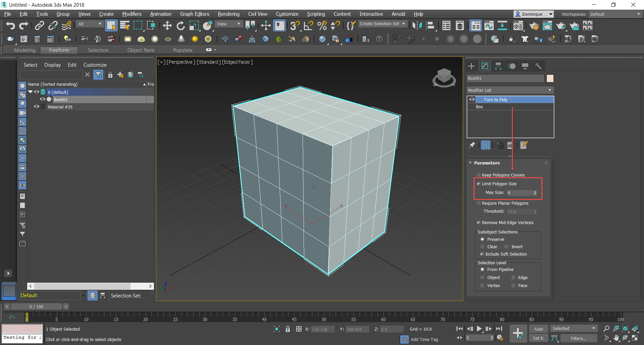Viewport: 644px width, 345px height.
Task: Select the Select and Rotate tool
Action: 180,25
